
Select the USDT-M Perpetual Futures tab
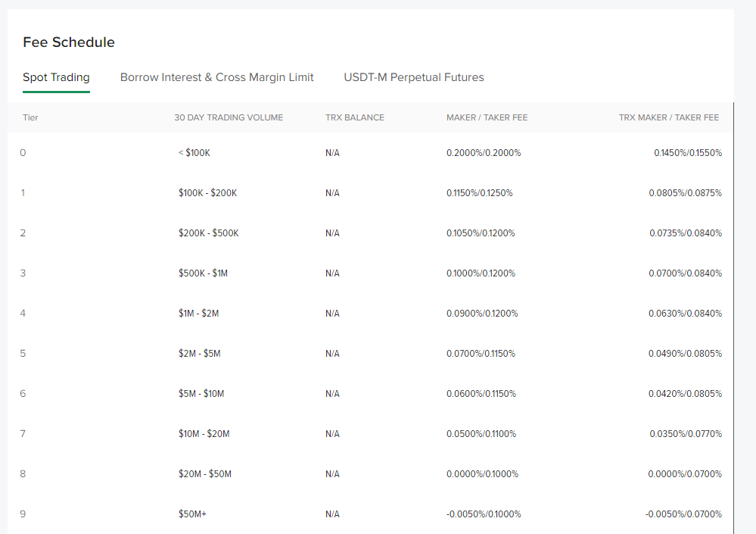pos(414,77)
